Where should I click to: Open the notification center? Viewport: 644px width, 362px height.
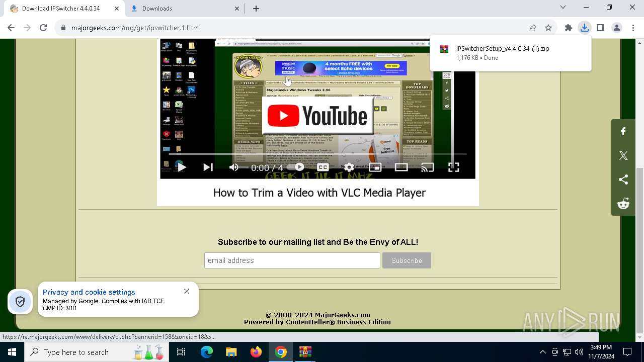[627, 352]
